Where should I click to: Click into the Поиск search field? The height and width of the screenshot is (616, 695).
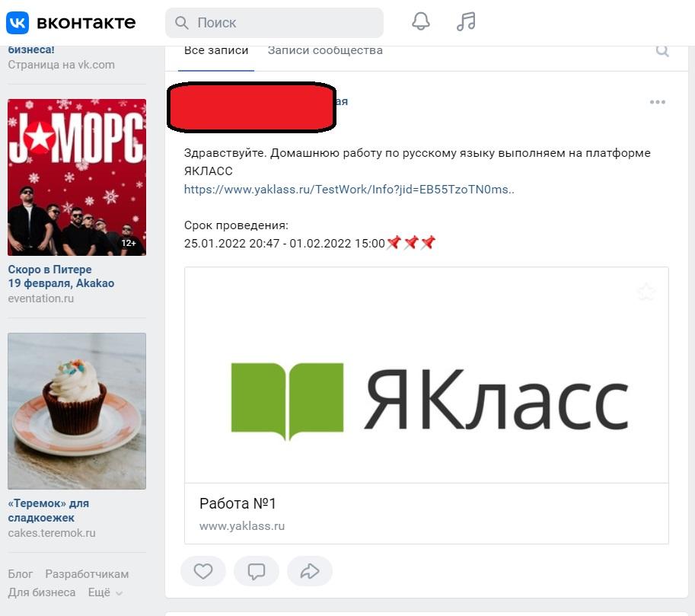point(274,23)
